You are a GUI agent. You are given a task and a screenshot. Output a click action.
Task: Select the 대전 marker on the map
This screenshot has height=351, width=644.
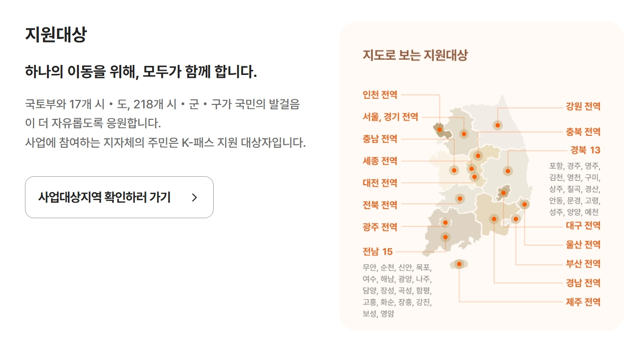(475, 176)
